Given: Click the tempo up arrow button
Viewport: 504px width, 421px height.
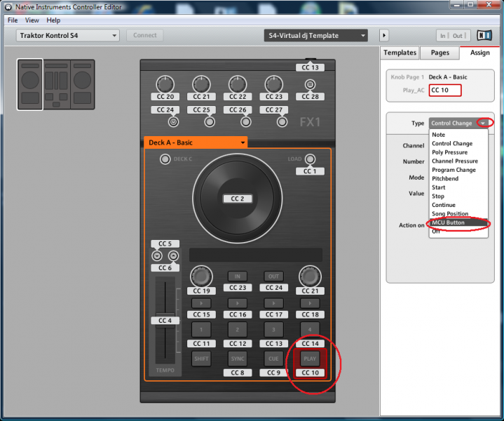Looking at the screenshot, I should (x=174, y=256).
